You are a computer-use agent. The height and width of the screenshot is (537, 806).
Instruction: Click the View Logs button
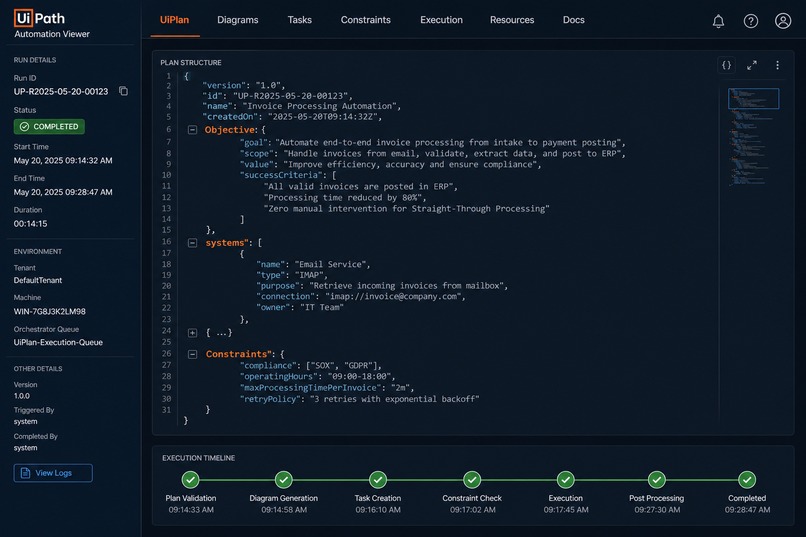point(53,473)
